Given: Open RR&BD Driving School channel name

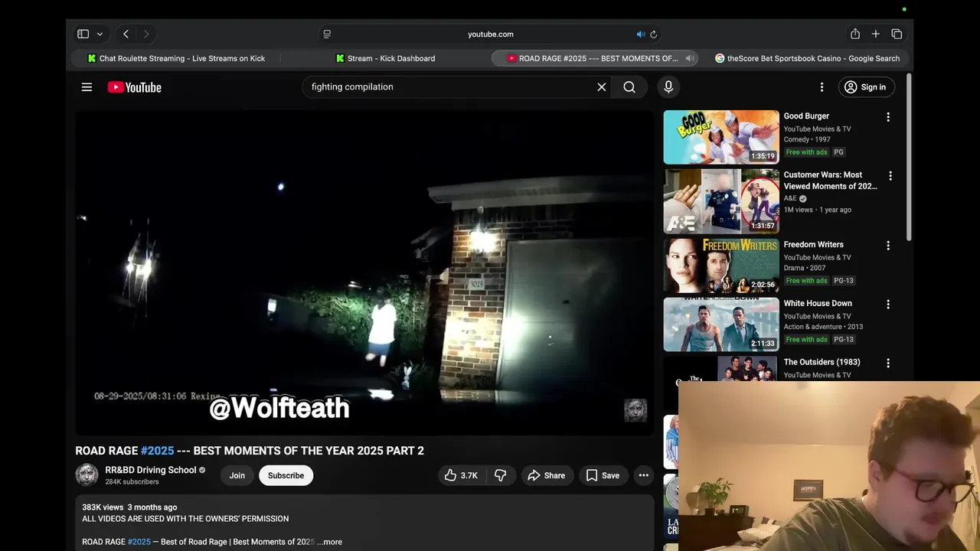Looking at the screenshot, I should tap(151, 470).
